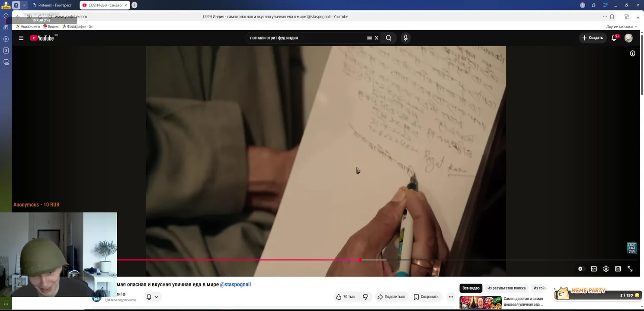Open the Meme Party widget

point(598,293)
